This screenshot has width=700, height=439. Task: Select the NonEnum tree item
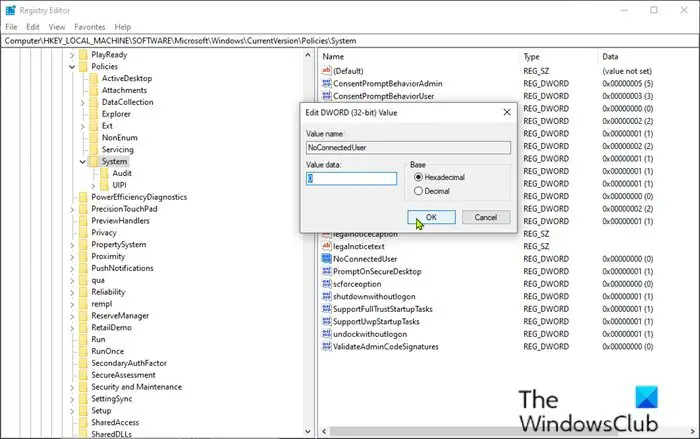[119, 138]
